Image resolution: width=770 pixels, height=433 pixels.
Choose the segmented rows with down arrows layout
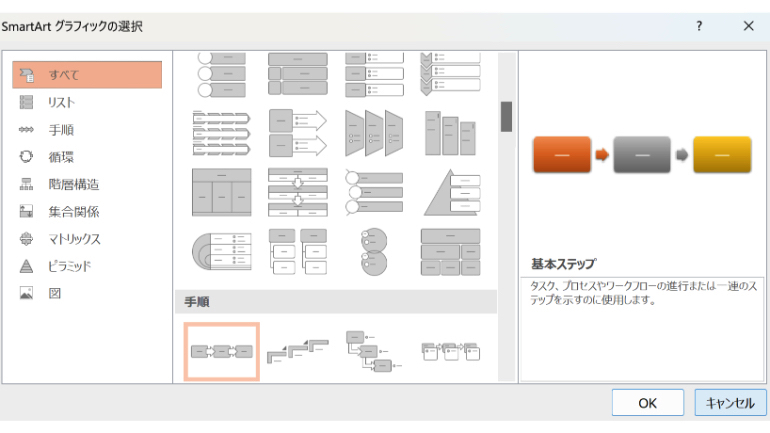pyautogui.click(x=298, y=192)
